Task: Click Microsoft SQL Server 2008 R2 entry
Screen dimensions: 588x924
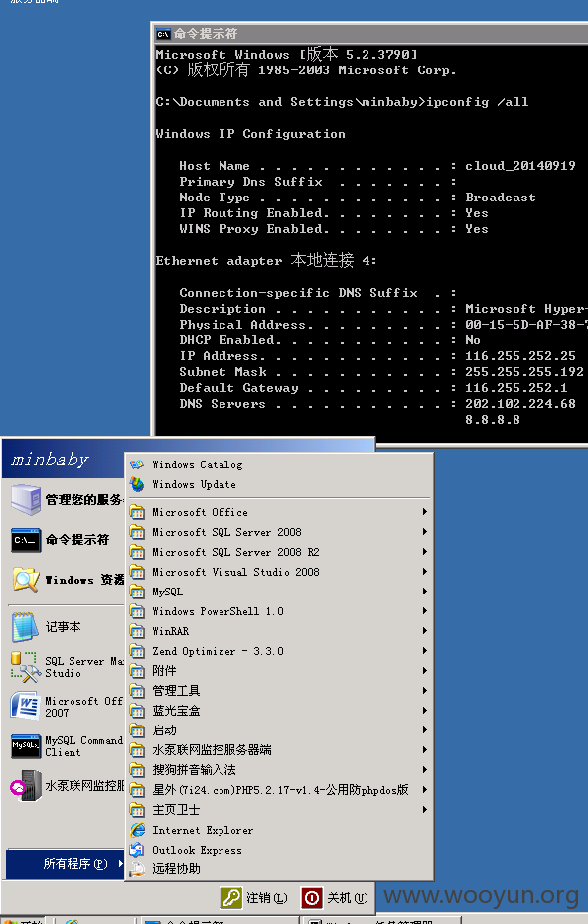Action: [279, 552]
